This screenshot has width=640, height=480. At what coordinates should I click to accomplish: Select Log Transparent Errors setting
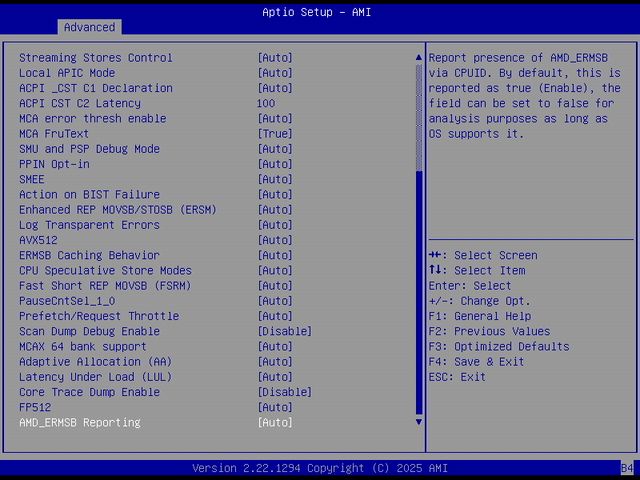tap(89, 225)
